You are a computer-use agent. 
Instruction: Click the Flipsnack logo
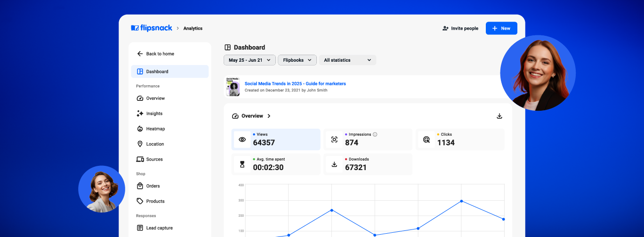click(x=151, y=28)
